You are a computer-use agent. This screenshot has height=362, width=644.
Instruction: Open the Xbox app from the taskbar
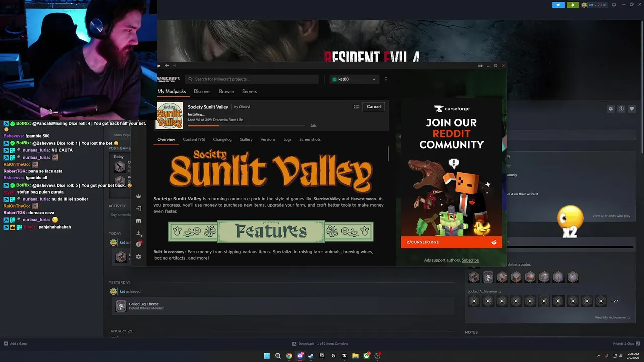click(x=366, y=356)
